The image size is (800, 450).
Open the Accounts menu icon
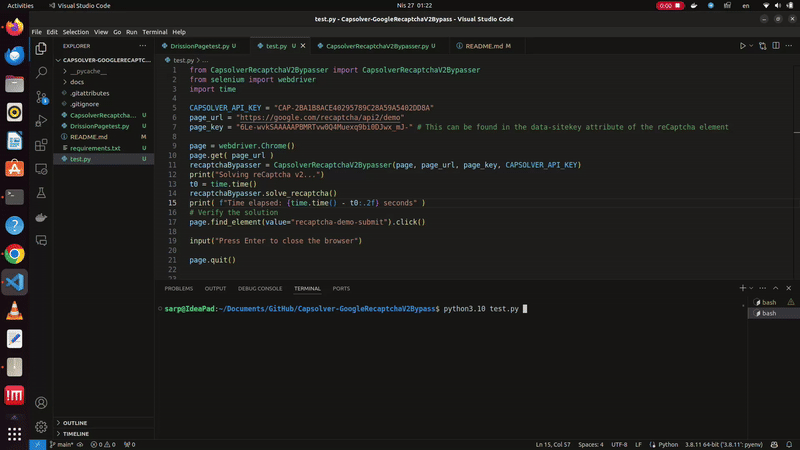(x=41, y=403)
